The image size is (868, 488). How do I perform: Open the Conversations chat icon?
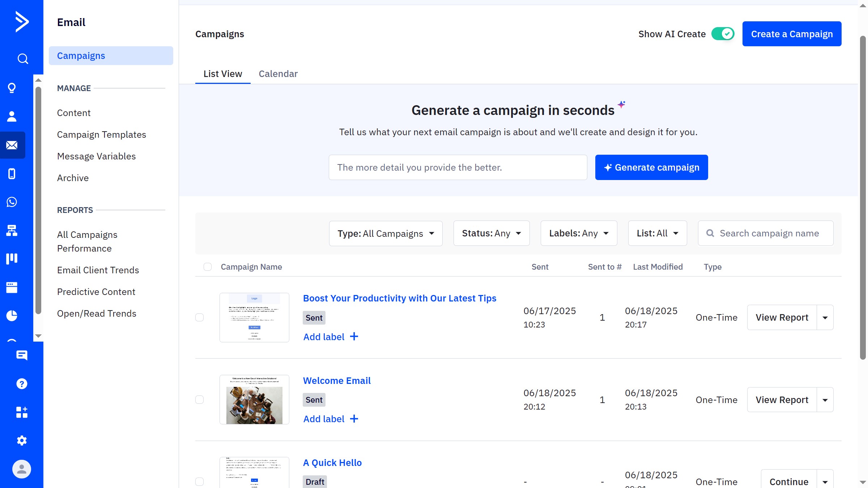(x=22, y=355)
